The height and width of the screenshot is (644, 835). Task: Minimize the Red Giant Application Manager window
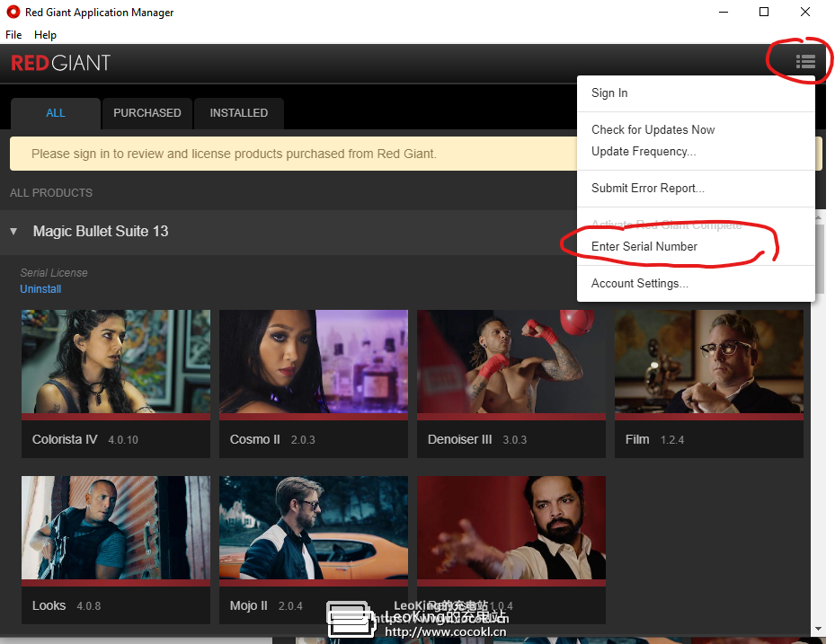click(724, 12)
